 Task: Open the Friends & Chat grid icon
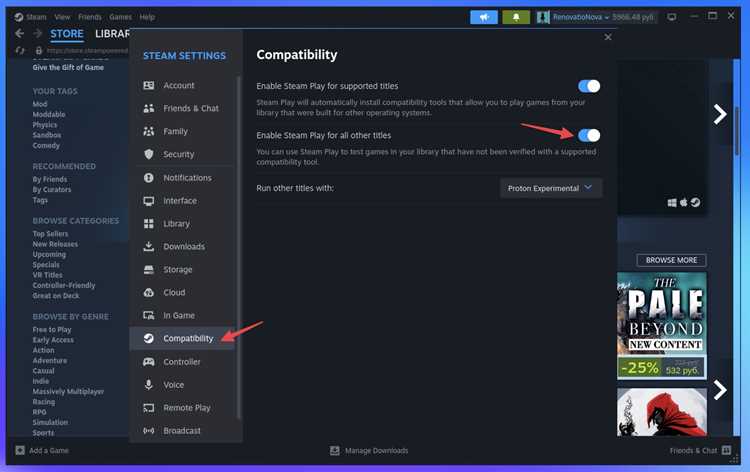[x=727, y=450]
